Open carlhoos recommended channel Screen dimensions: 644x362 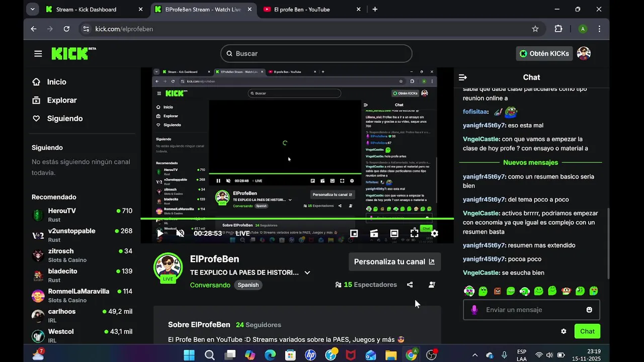pos(82,316)
